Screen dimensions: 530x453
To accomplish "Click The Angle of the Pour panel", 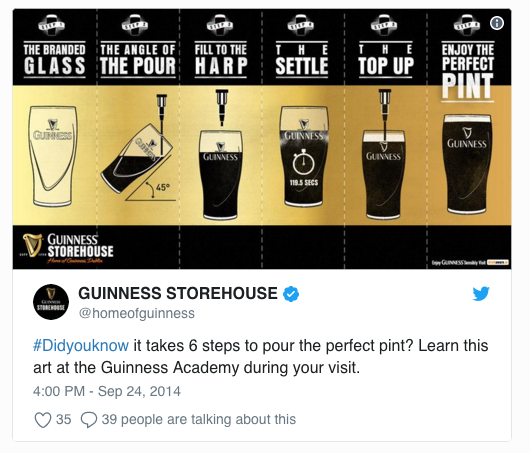I will (138, 139).
